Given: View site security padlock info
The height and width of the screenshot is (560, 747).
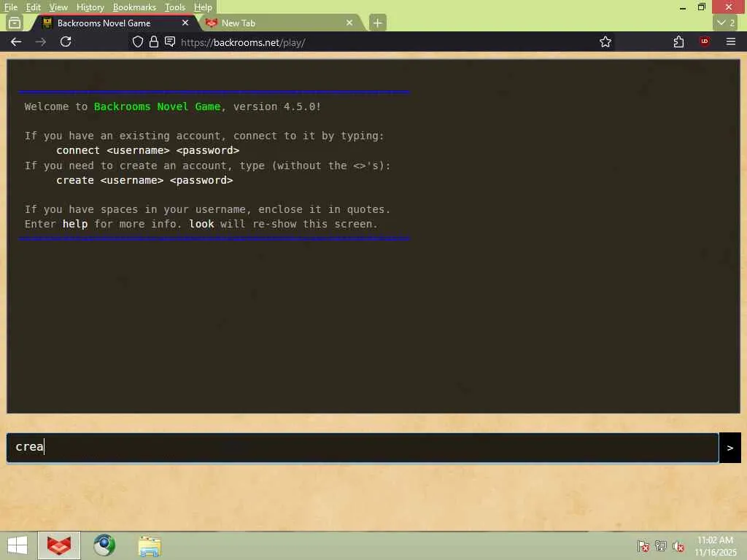Looking at the screenshot, I should coord(153,42).
